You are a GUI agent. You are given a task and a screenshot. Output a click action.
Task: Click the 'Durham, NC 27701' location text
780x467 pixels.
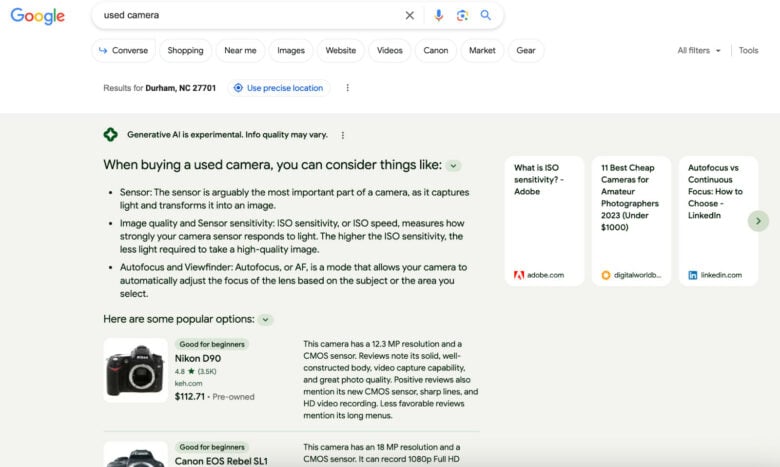(x=181, y=88)
